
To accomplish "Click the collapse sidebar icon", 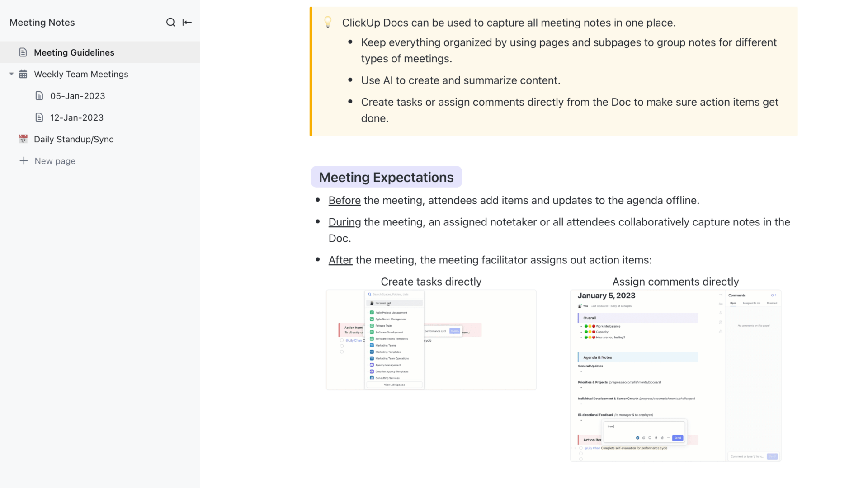I will click(187, 23).
